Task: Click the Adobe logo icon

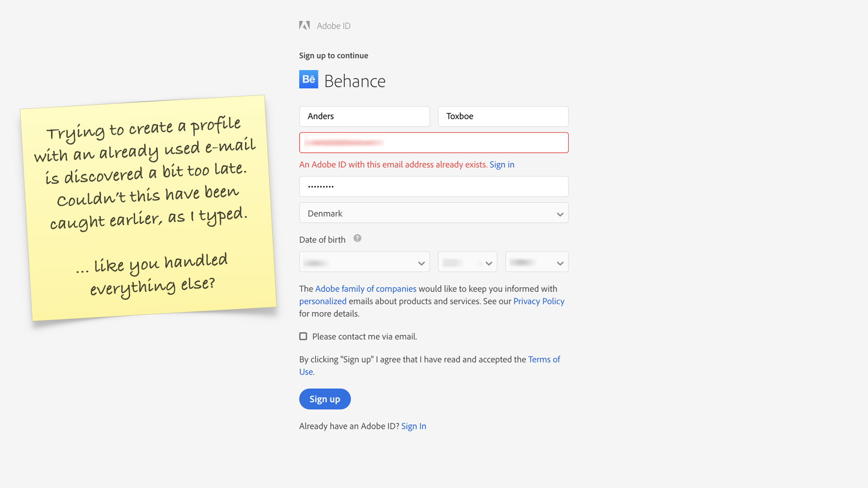Action: 304,26
